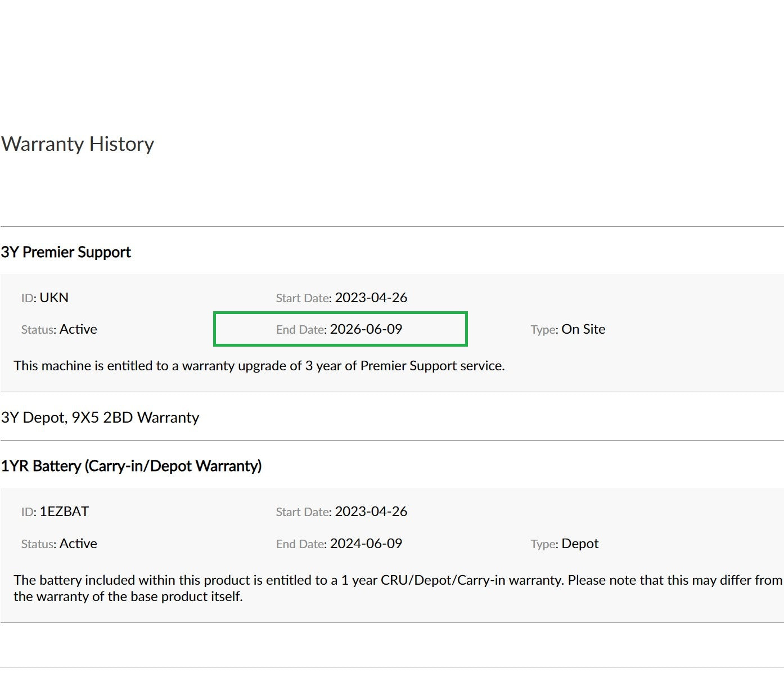Viewport: 784px width, 677px height.
Task: Click the On Site warranty type value
Action: click(x=583, y=329)
